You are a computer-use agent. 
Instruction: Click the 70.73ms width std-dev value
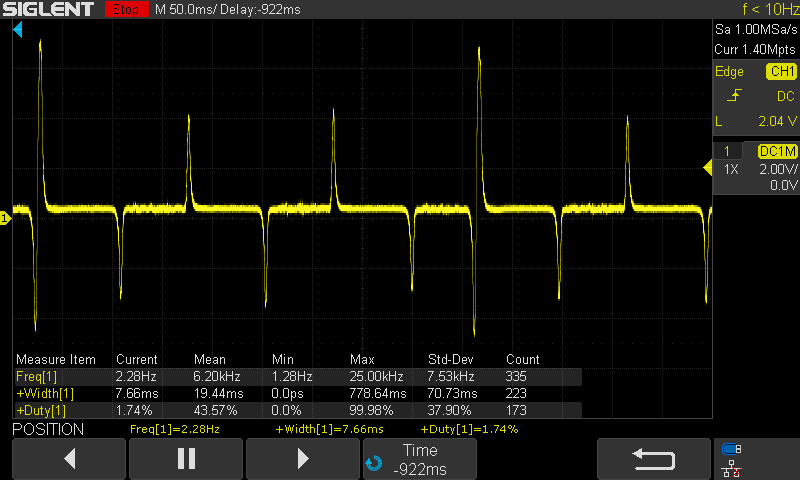[x=453, y=394]
